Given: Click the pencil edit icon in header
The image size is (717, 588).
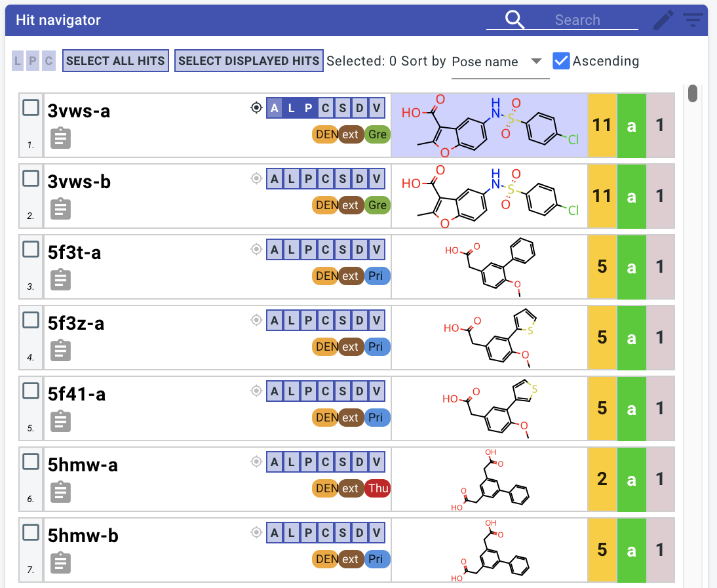Looking at the screenshot, I should coord(663,20).
